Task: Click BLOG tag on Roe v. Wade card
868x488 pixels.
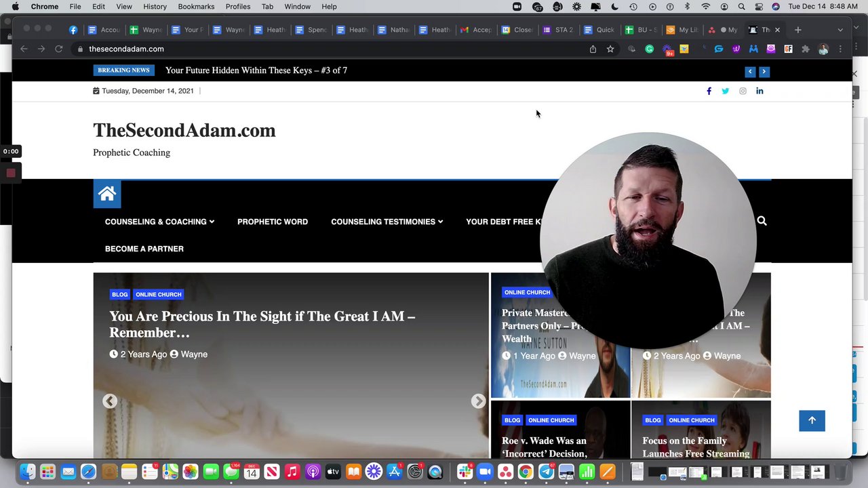Action: coord(512,420)
